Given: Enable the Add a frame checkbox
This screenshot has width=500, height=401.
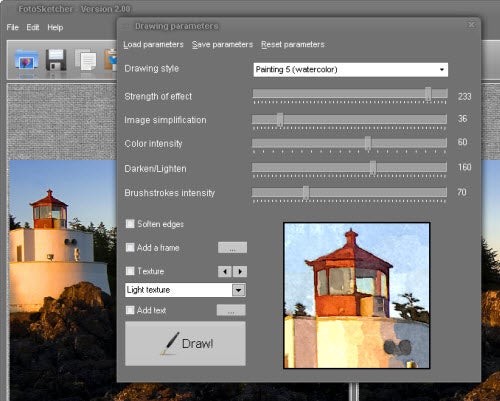Looking at the screenshot, I should pyautogui.click(x=130, y=247).
